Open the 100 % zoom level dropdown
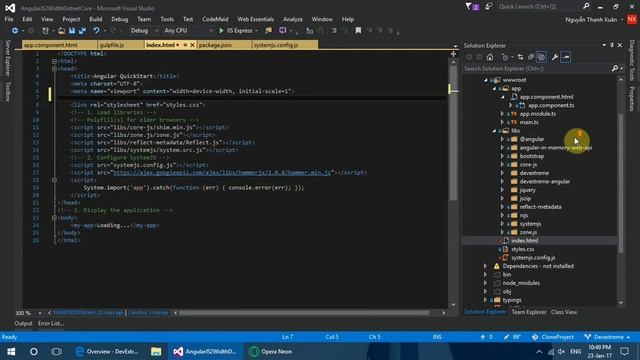The width and height of the screenshot is (640, 360). tap(40, 313)
